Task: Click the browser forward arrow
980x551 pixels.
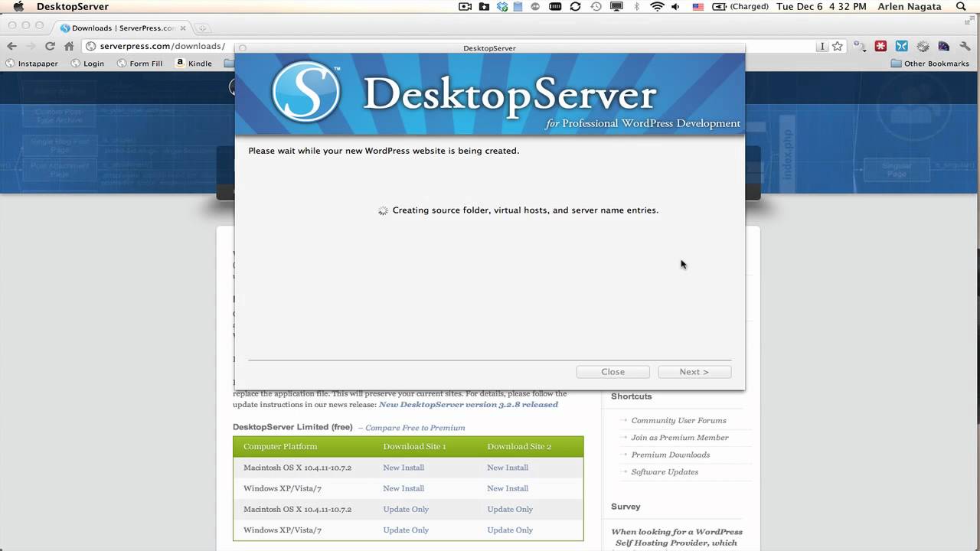Action: tap(31, 46)
